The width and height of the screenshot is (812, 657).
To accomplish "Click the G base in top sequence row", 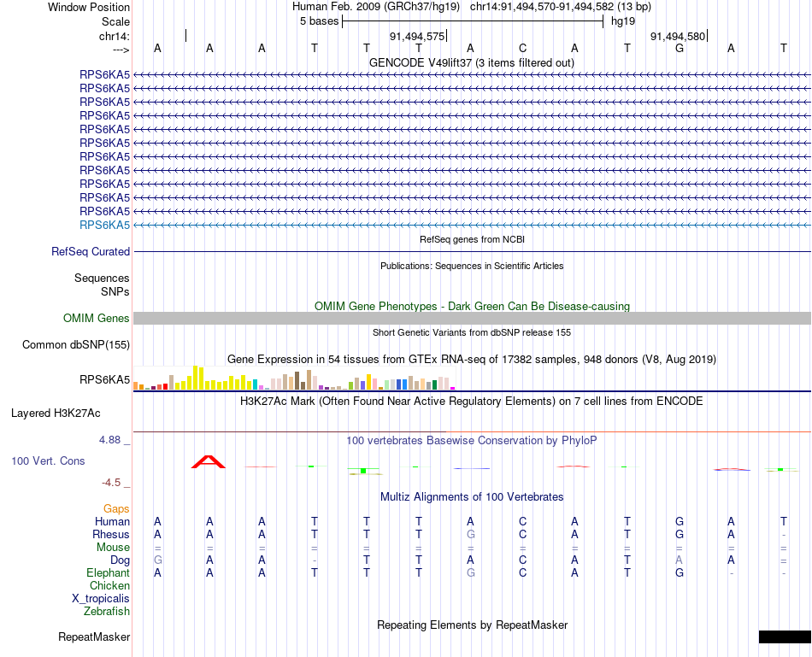I will (680, 48).
